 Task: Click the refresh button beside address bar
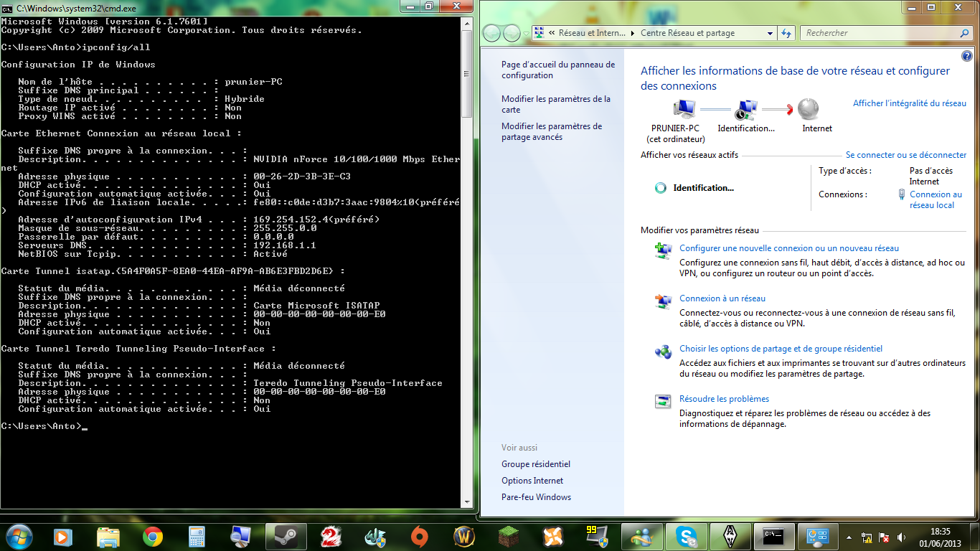(786, 33)
